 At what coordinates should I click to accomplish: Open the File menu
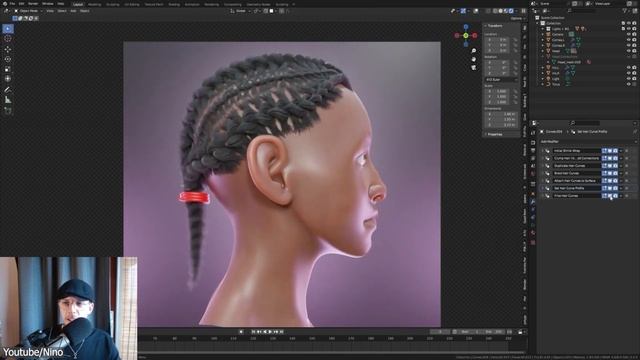[x=12, y=4]
